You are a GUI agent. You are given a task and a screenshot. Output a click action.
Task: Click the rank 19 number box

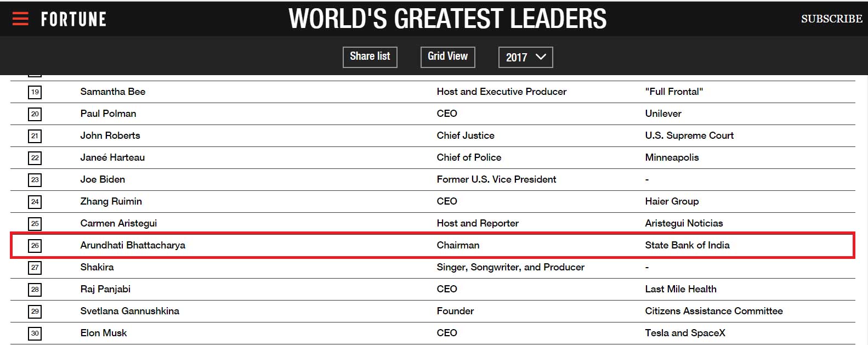35,92
